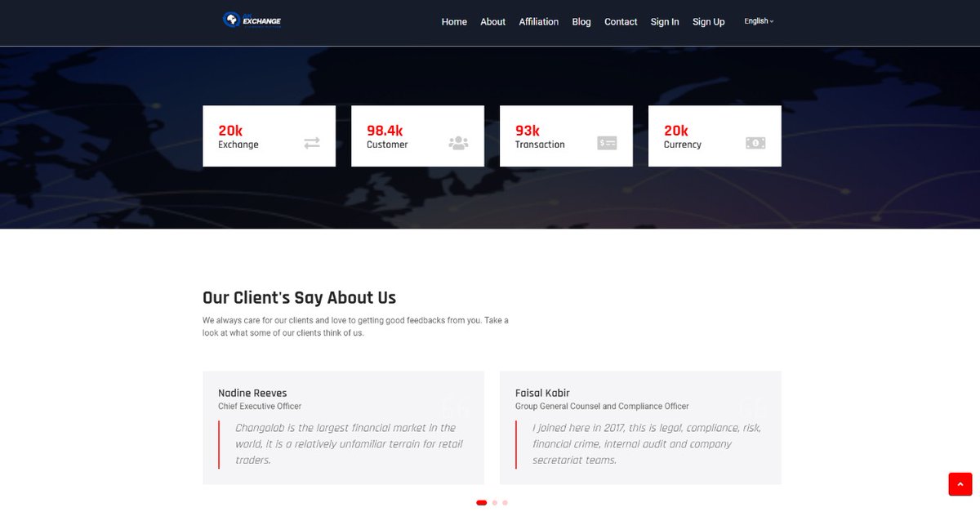The width and height of the screenshot is (980, 521).
Task: Navigate to the Blog page
Action: pos(581,22)
